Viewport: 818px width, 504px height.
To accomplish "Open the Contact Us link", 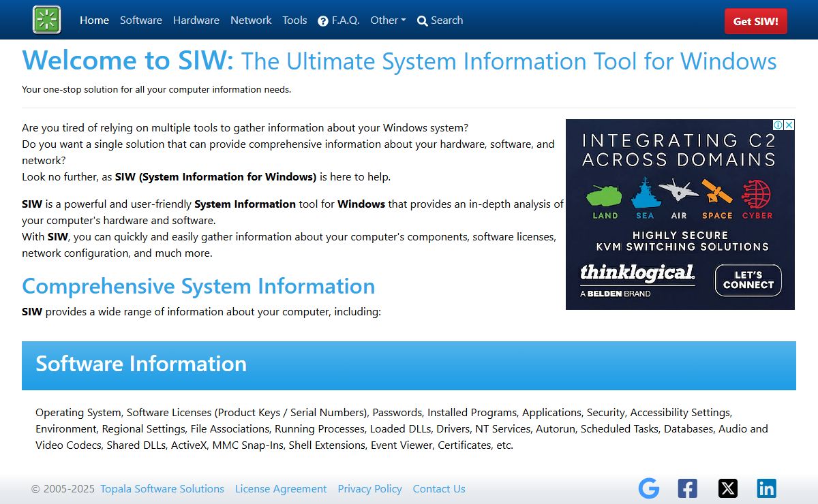I will pos(439,489).
